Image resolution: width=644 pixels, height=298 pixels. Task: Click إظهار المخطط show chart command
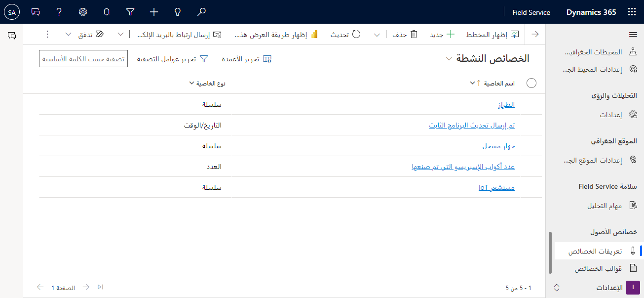coord(493,35)
